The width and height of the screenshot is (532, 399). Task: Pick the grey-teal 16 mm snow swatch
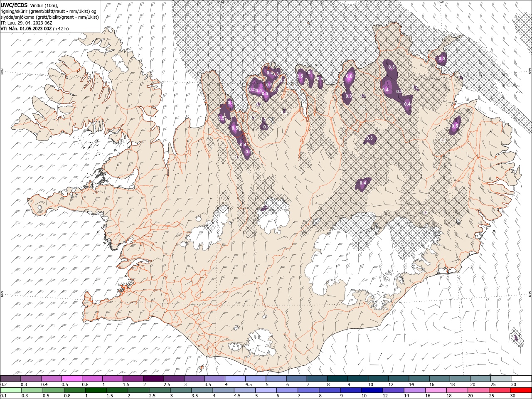[x=440, y=379]
